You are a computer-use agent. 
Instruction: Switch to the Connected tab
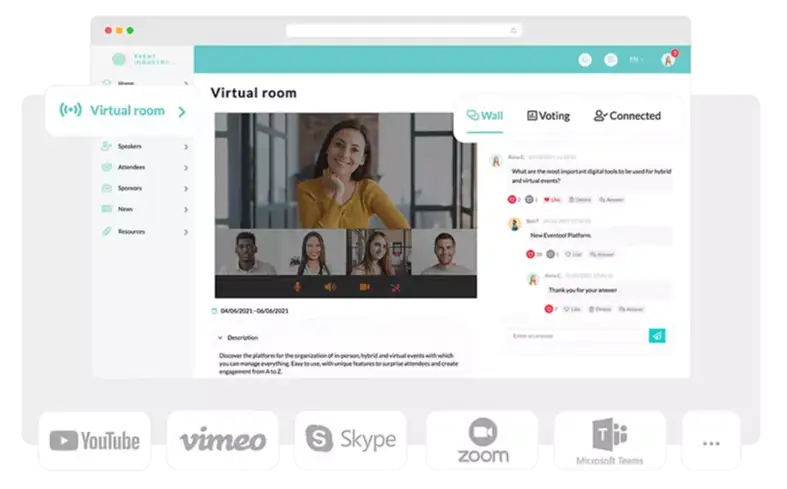627,115
